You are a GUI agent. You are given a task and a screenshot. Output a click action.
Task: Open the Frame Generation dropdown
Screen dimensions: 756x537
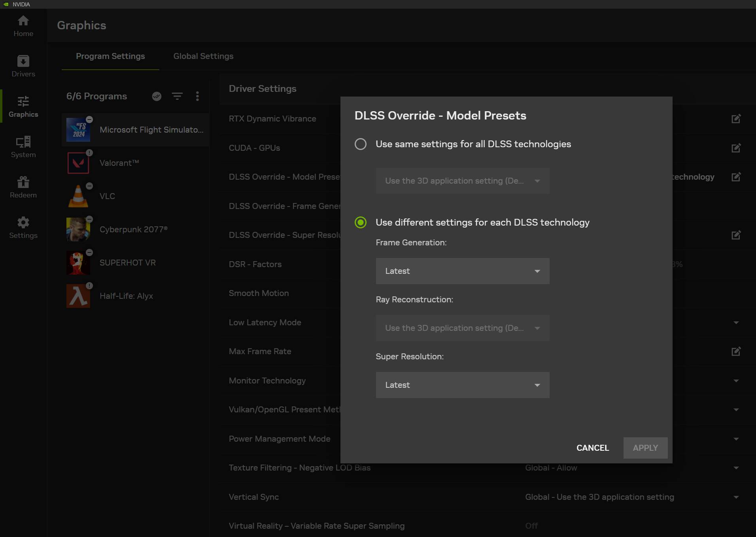pos(462,271)
